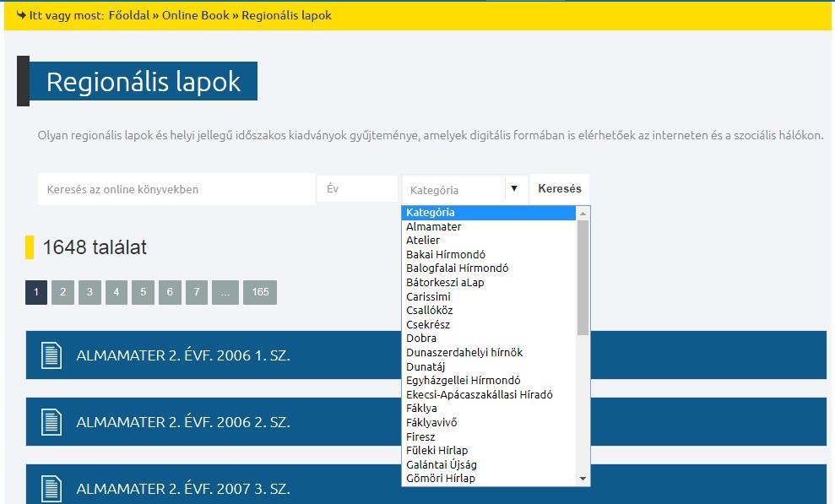Click document icon for 2007 3. sz.
Screen dimensions: 835x504
coord(52,489)
